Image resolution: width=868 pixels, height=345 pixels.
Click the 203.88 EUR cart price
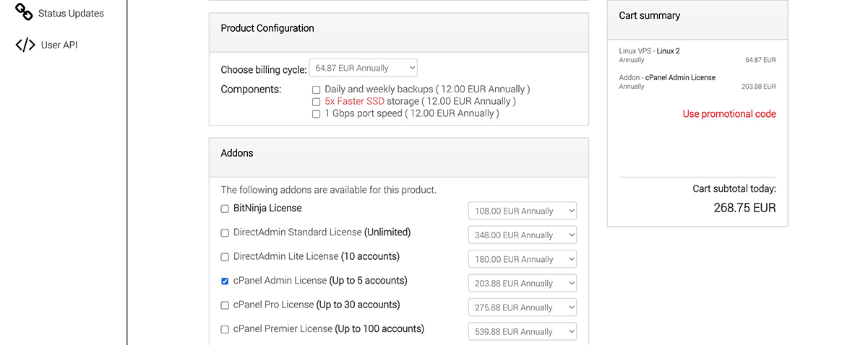click(759, 86)
